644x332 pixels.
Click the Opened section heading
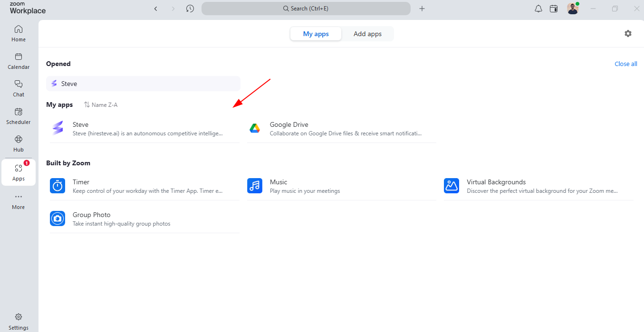[58, 64]
